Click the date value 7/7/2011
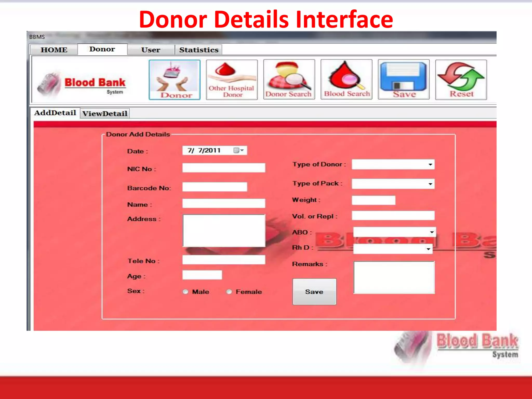 coord(204,150)
